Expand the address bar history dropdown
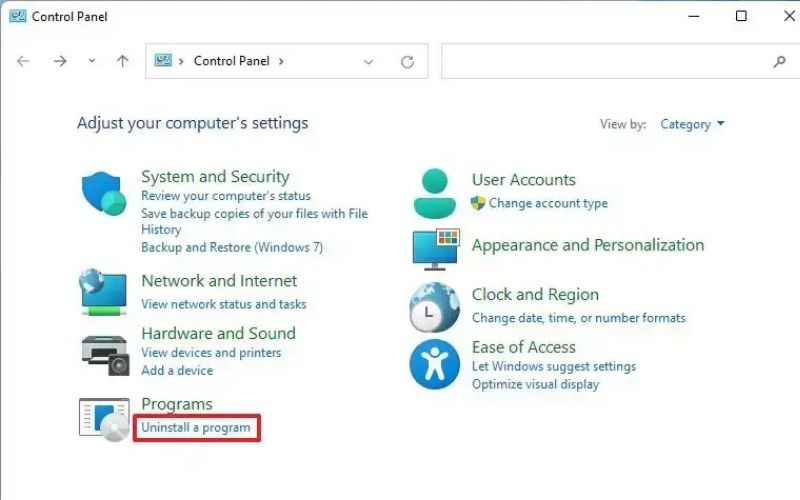The width and height of the screenshot is (800, 500). [x=368, y=61]
